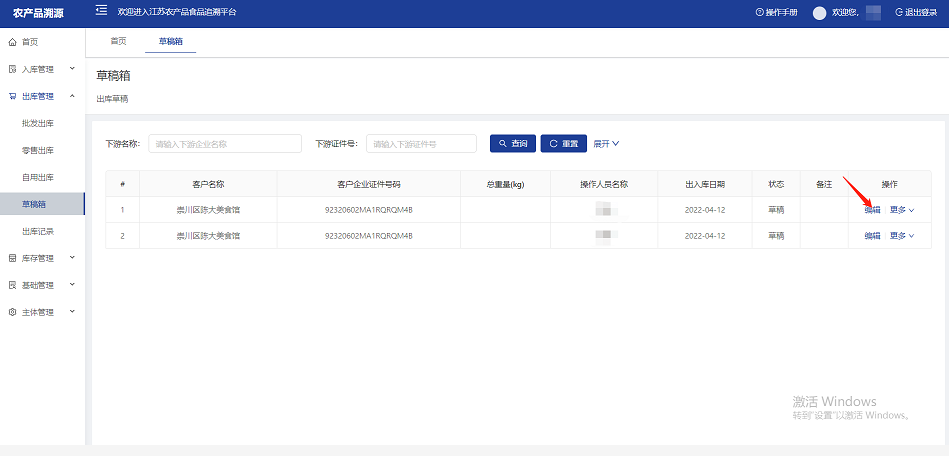Click the 首页 home icon in sidebar
The width and height of the screenshot is (949, 456).
(12, 42)
